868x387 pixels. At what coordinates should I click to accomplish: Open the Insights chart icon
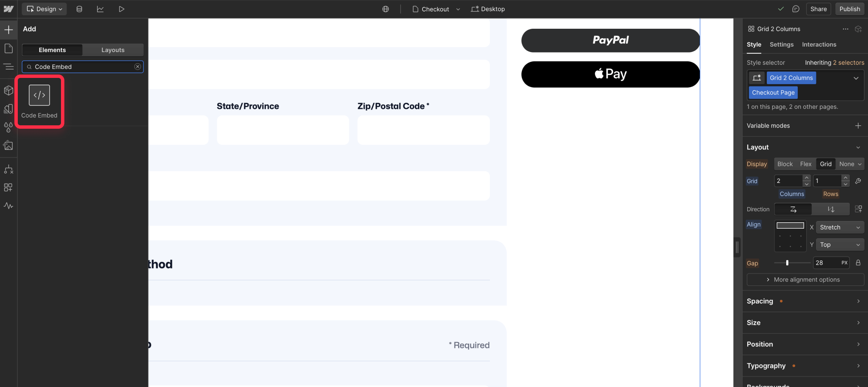click(100, 9)
